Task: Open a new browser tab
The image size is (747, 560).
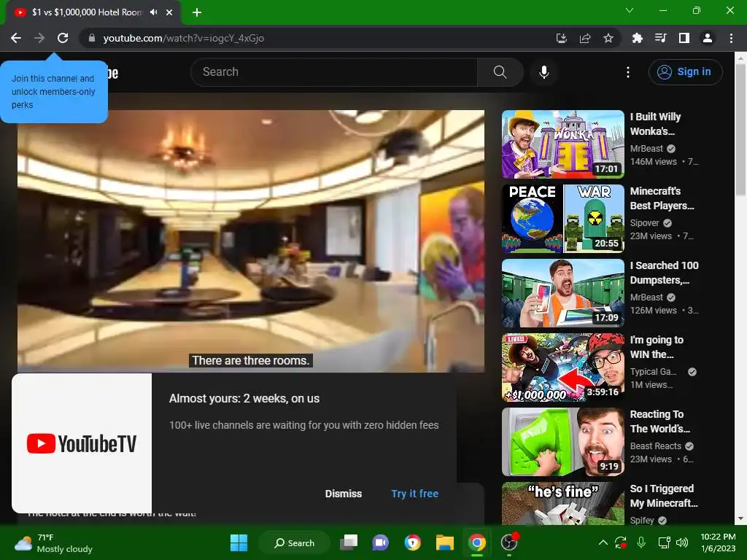Action: point(197,12)
